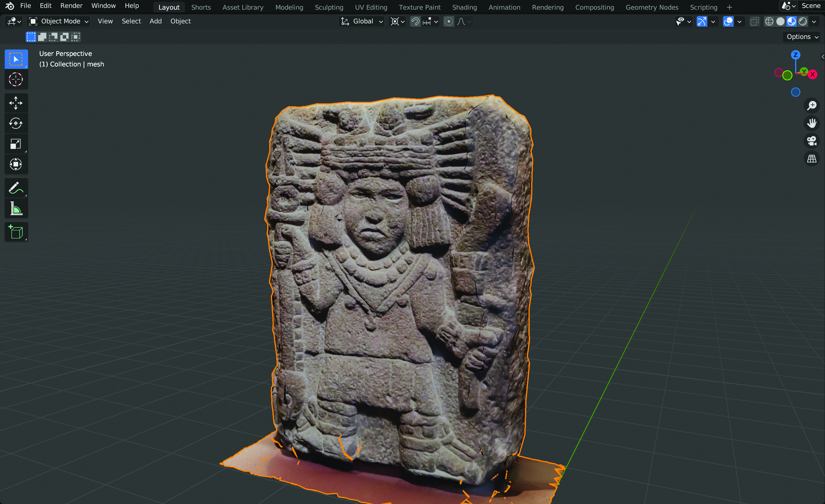
Task: Click the Z axis gizmo handle
Action: click(795, 55)
